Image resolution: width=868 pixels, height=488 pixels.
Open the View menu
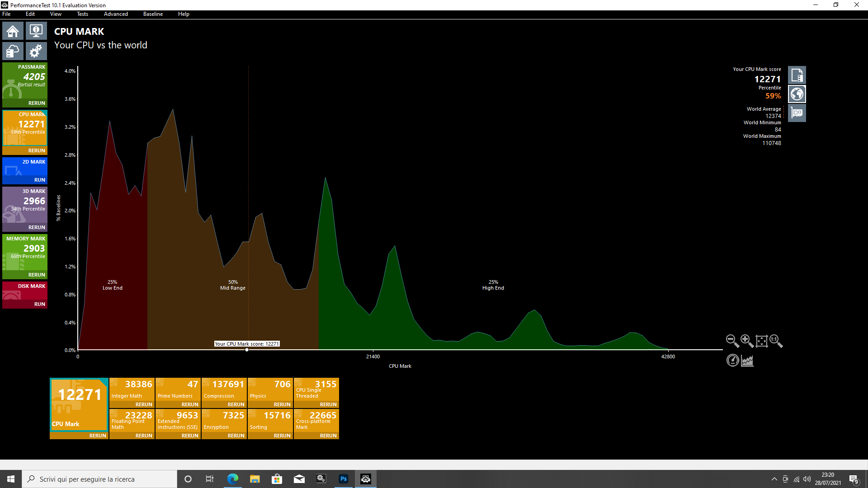56,14
